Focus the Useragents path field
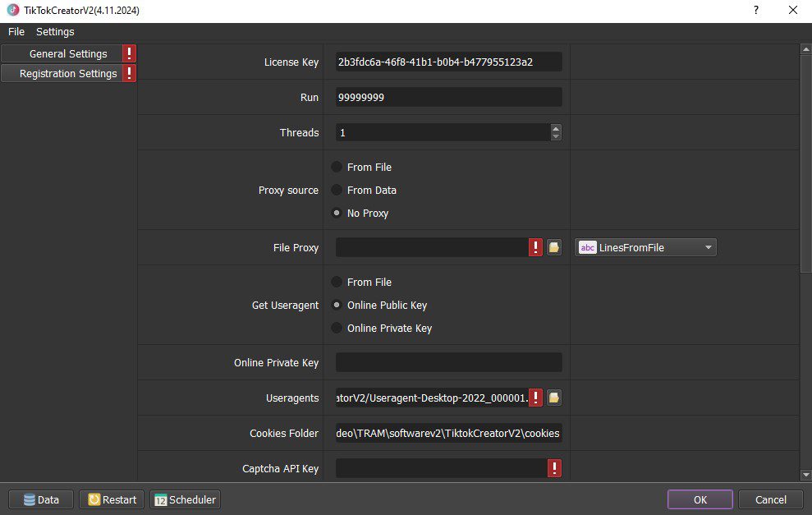This screenshot has width=812, height=515. [432, 398]
